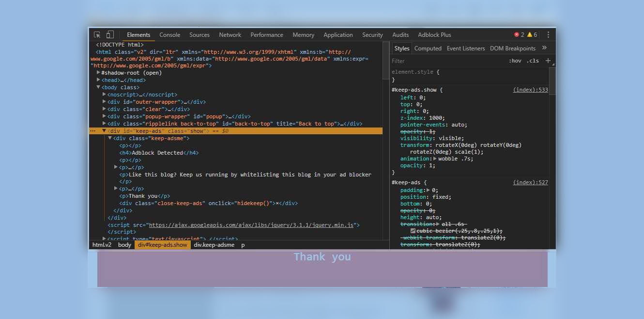644x319 pixels.
Task: Select the Like this blog paragraph row
Action: pyautogui.click(x=245, y=178)
